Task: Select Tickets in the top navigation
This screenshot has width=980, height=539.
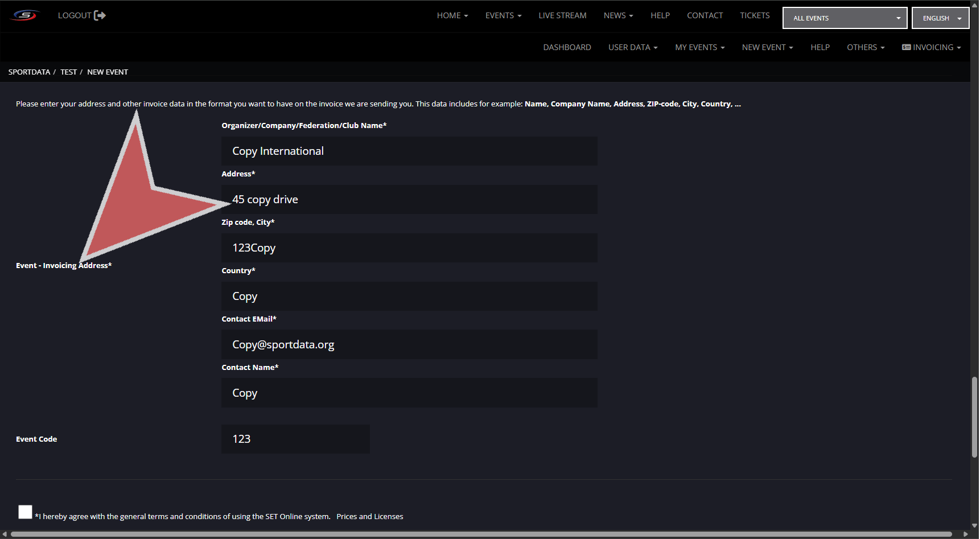Action: (x=755, y=15)
